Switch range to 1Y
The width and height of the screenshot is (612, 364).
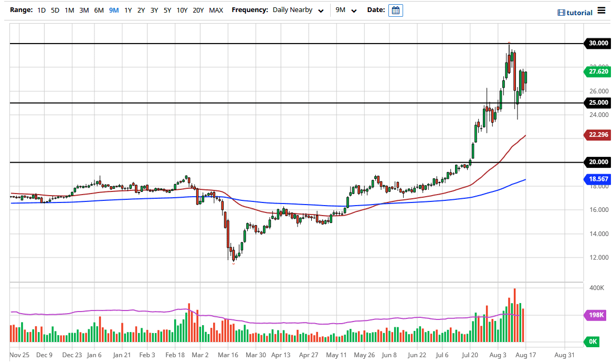[x=128, y=10]
